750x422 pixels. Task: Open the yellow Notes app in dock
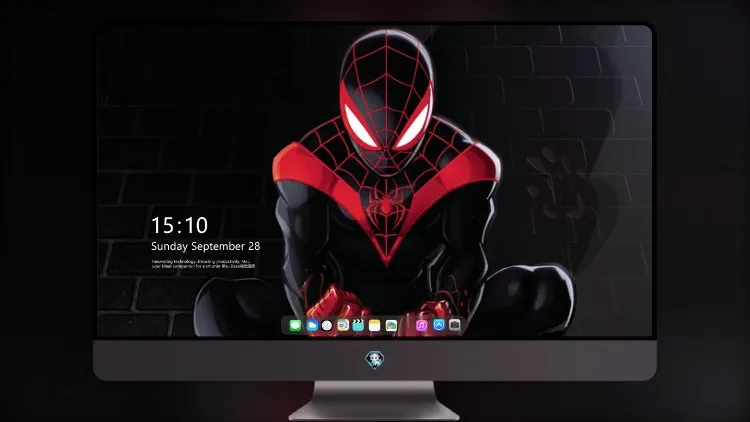tap(375, 325)
